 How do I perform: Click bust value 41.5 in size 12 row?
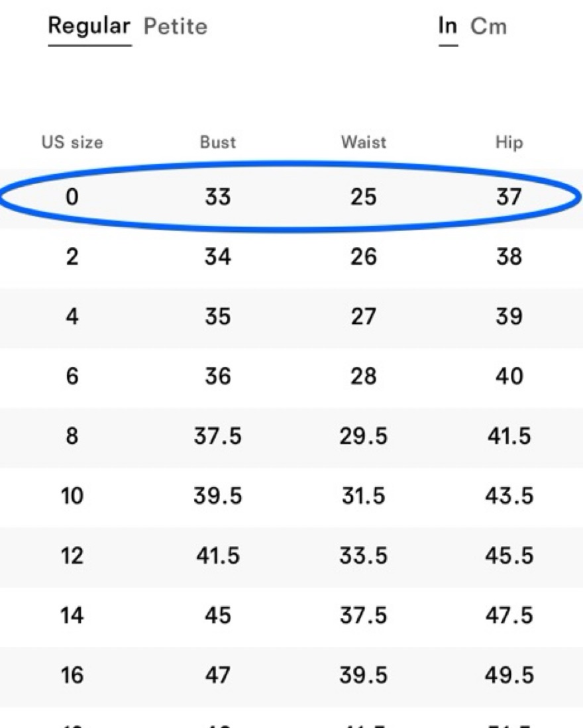tap(217, 555)
